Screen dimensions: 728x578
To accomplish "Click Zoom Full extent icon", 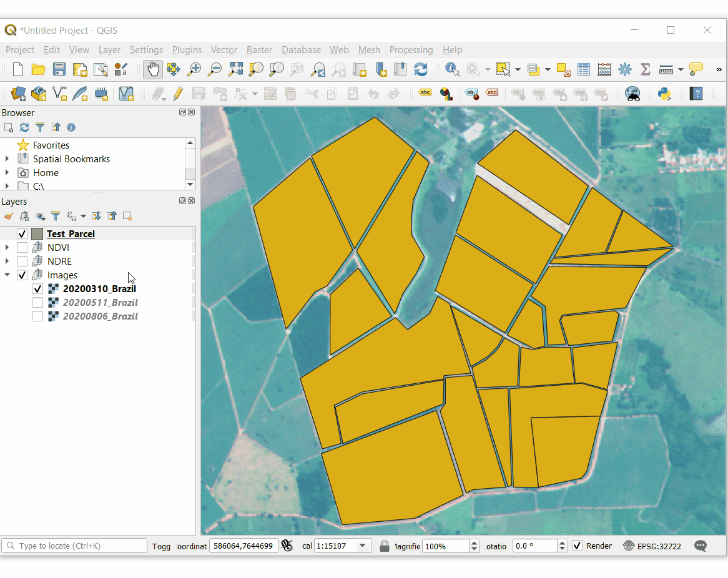I will pyautogui.click(x=235, y=69).
